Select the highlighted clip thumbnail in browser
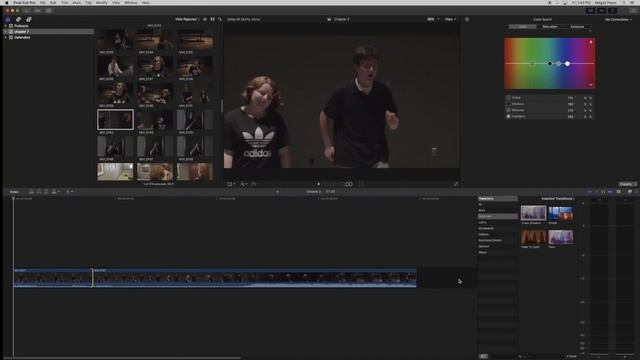This screenshot has width=640, height=360. pos(115,120)
